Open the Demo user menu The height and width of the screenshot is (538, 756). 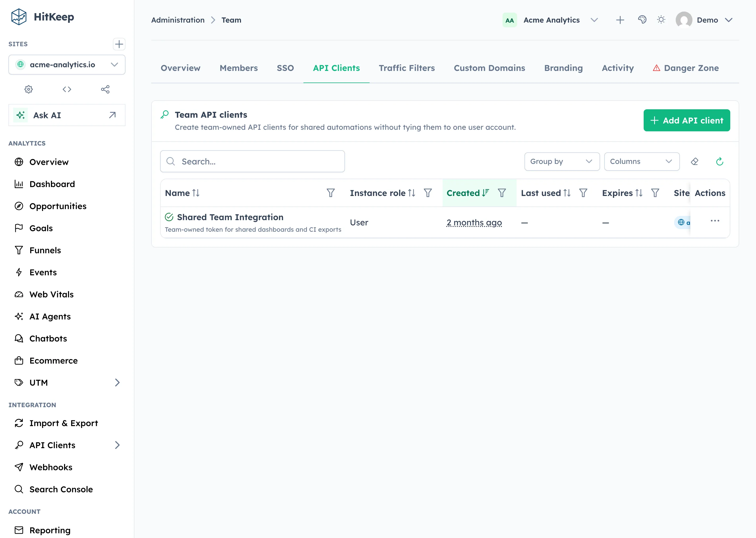704,20
